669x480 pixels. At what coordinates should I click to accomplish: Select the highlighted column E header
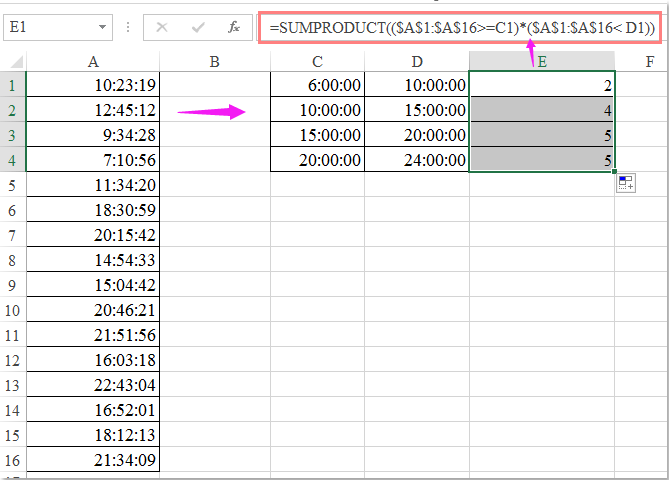tap(542, 62)
